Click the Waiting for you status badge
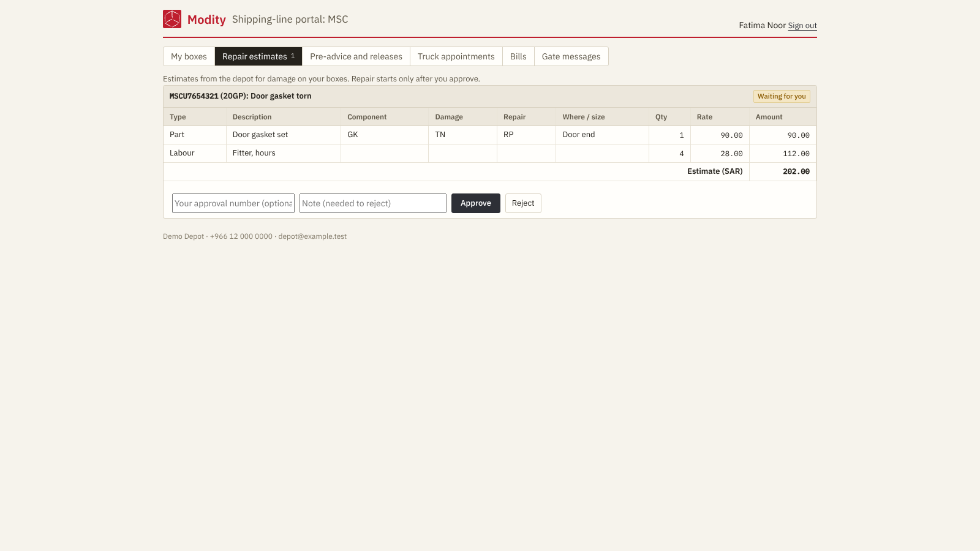Image resolution: width=980 pixels, height=551 pixels. coord(782,96)
